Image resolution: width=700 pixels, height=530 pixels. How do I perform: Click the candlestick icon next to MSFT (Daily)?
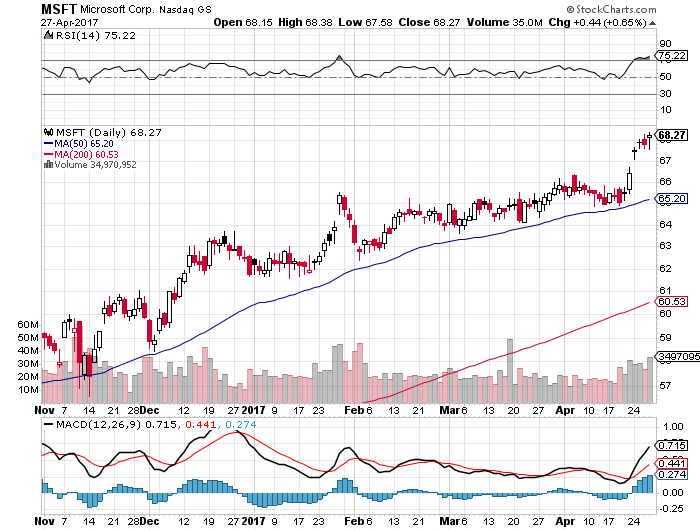click(x=49, y=132)
